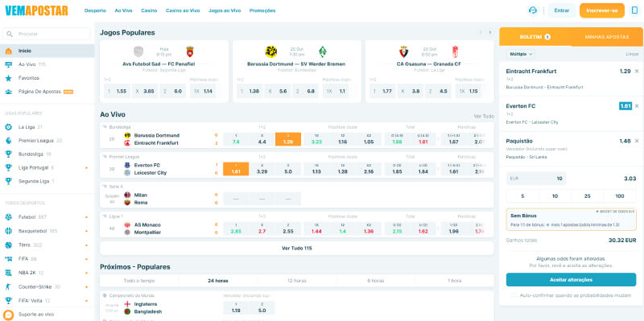Enable auto-confirm when odds change
Image resolution: width=644 pixels, height=321 pixels.
tap(514, 295)
